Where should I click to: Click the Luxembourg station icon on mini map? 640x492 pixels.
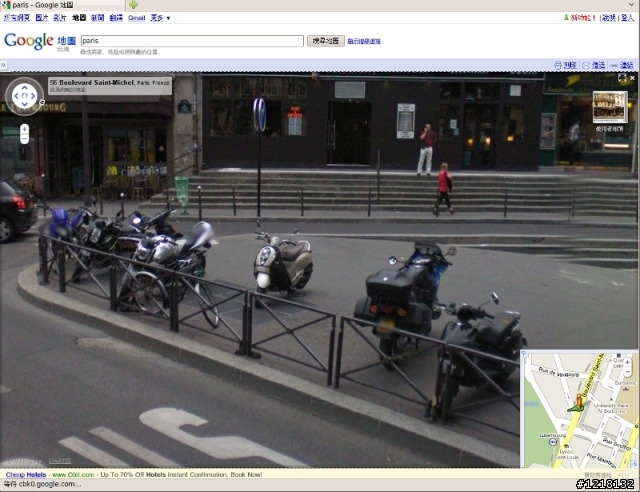click(552, 442)
